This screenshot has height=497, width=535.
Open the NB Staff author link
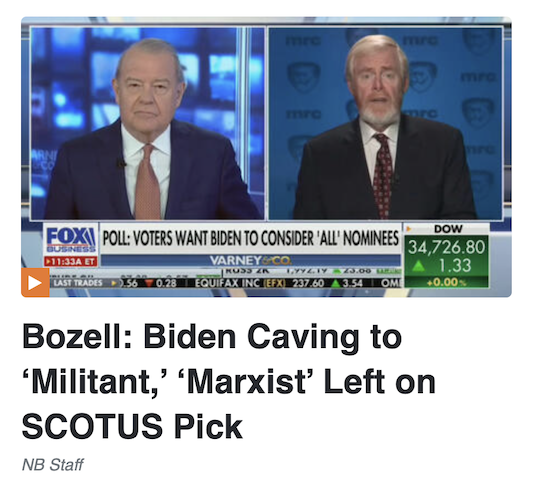click(x=53, y=465)
